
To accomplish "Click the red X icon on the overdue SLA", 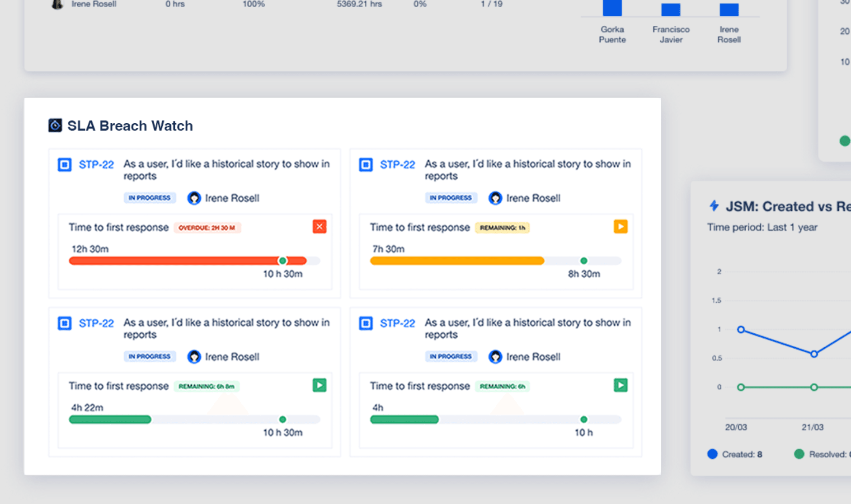I will 320,227.
